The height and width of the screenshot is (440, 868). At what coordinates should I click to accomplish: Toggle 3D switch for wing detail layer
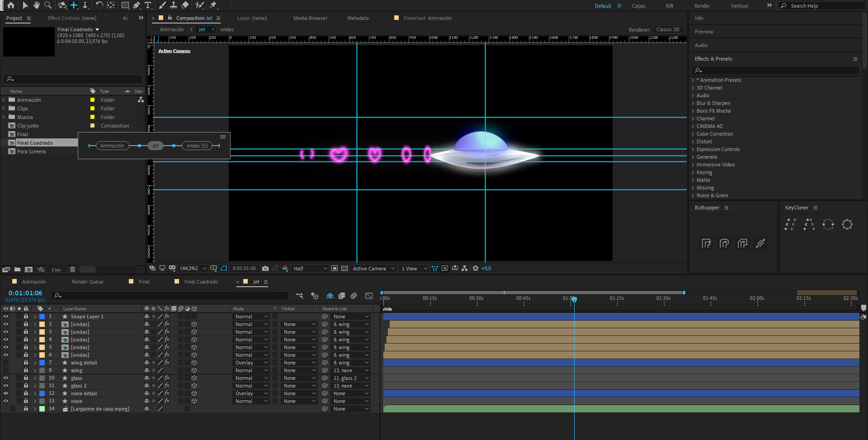[x=194, y=363]
